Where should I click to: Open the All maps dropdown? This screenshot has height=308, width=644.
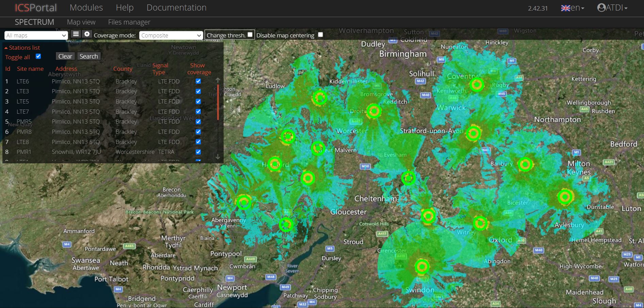click(36, 35)
